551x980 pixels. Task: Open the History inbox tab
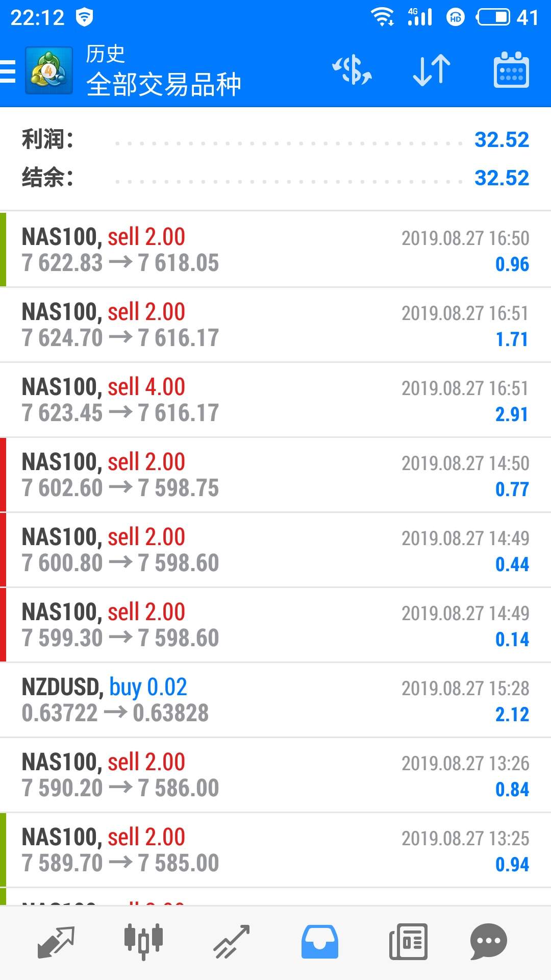[319, 942]
